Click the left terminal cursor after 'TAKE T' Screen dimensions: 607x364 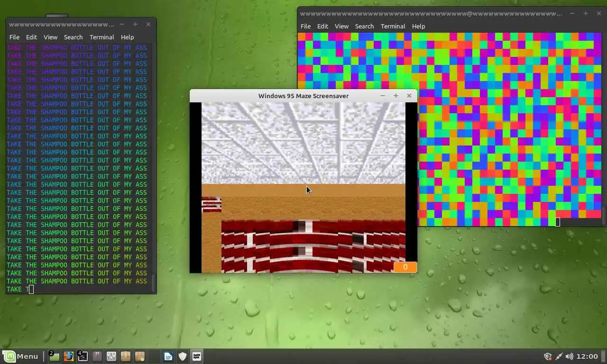click(31, 289)
